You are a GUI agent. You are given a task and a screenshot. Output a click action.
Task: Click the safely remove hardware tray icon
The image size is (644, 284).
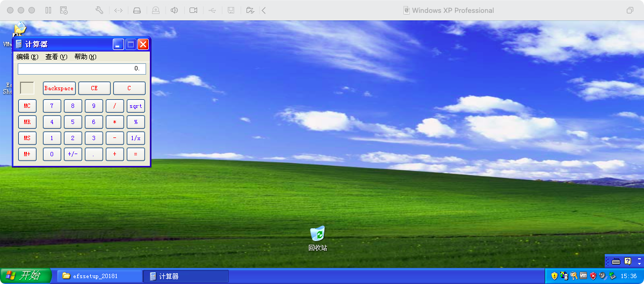(612, 276)
